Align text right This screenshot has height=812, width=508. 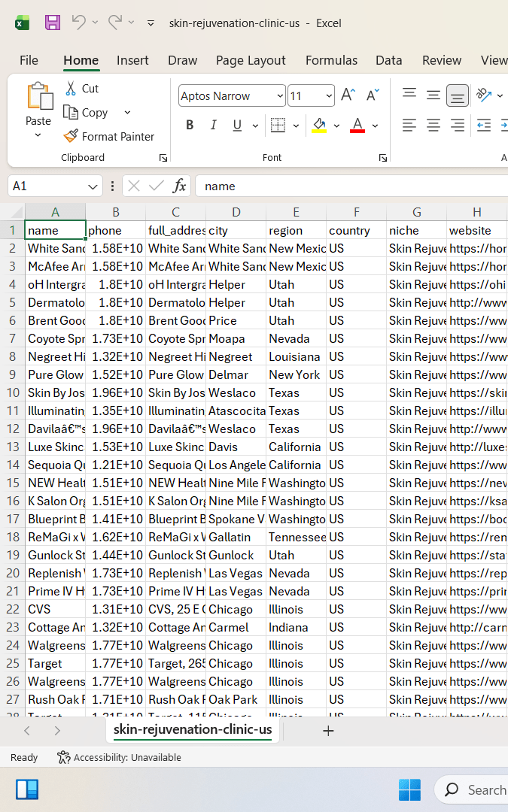pos(458,125)
